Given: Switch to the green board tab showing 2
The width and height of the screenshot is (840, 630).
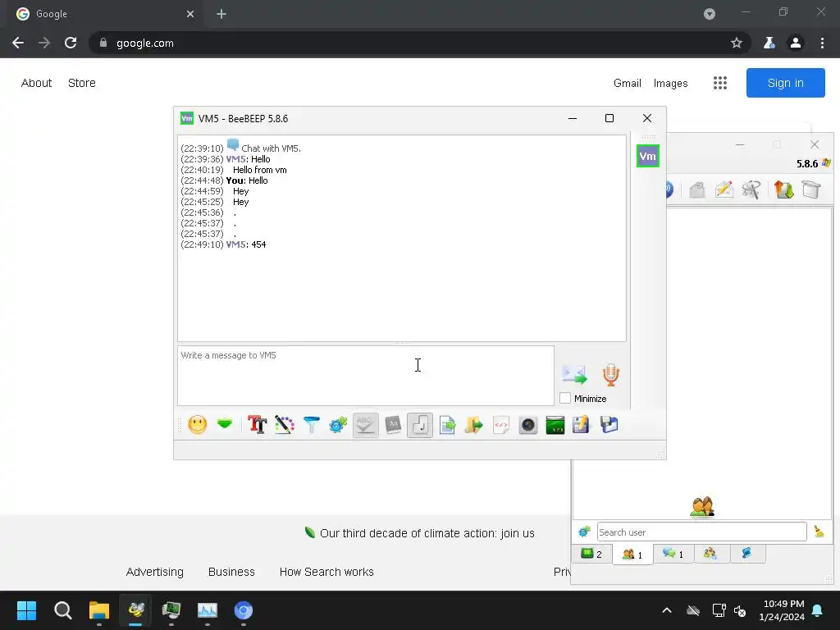Looking at the screenshot, I should (x=592, y=554).
